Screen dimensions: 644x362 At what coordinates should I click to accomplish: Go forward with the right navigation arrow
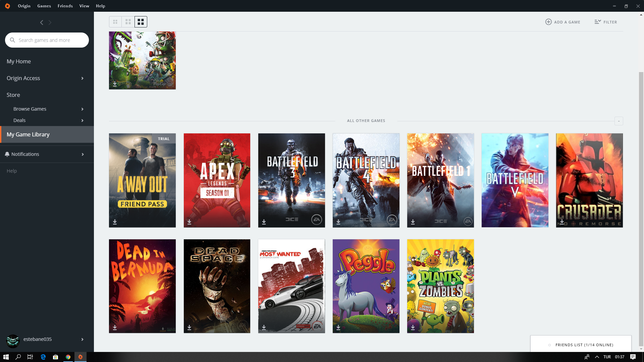pos(50,22)
